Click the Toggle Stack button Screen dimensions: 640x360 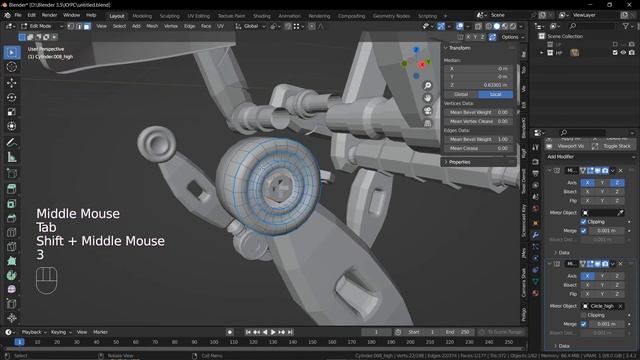612,146
